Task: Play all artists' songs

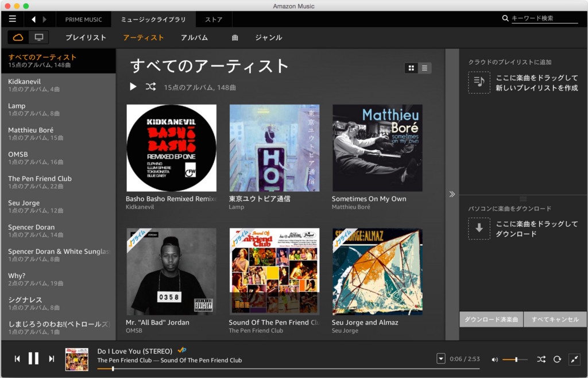Action: [x=133, y=87]
